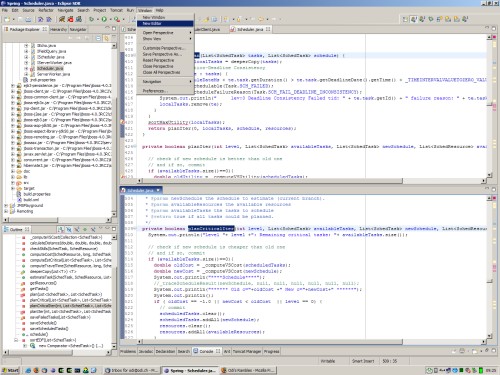Switch to the Hierarchy tab
The width and height of the screenshot is (500, 375).
[58, 29]
